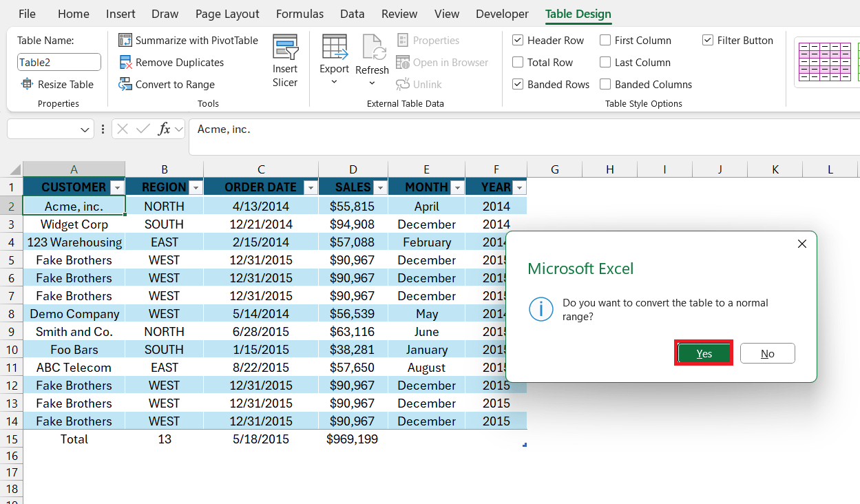This screenshot has height=504, width=860.
Task: Open the CUSTOMER column filter dropdown
Action: (117, 187)
